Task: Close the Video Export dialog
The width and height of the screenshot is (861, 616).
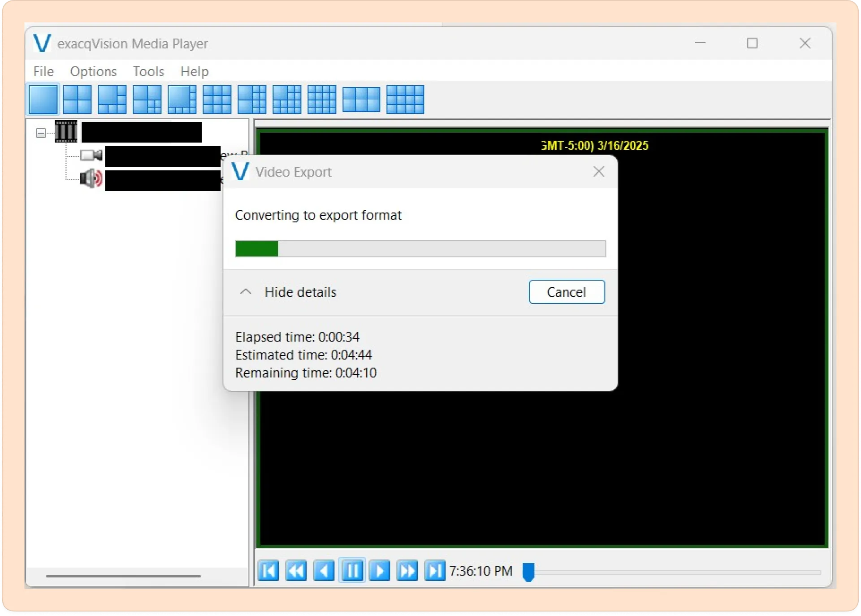Action: (599, 171)
